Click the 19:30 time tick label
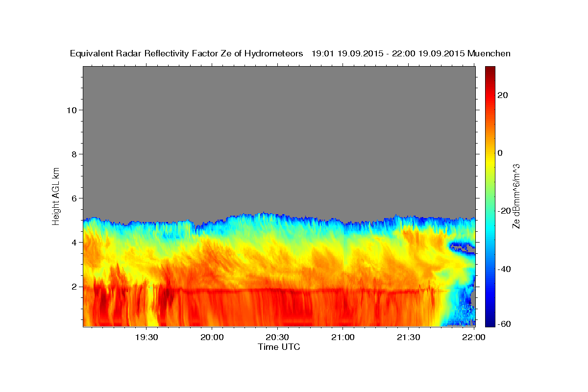This screenshot has width=588, height=392. tap(147, 337)
